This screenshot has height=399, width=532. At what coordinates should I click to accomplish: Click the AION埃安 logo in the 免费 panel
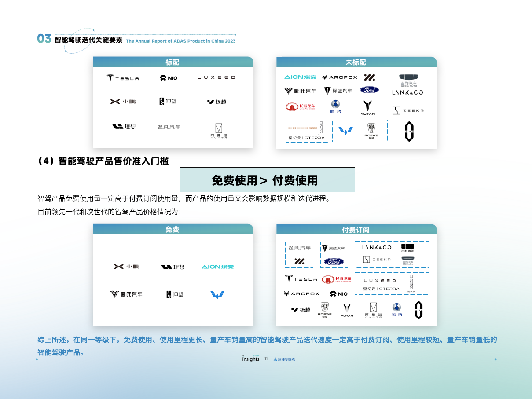coord(217,267)
